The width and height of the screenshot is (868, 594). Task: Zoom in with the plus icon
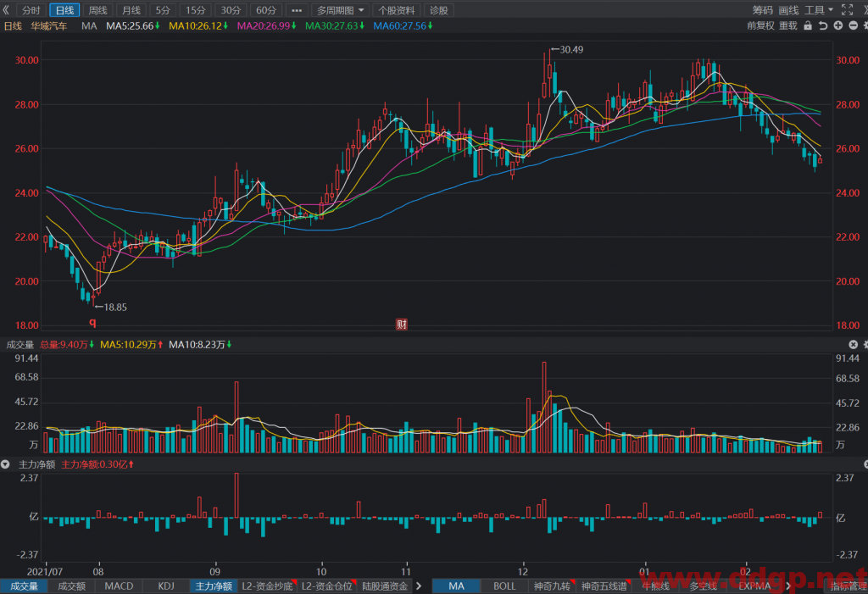coord(838,25)
